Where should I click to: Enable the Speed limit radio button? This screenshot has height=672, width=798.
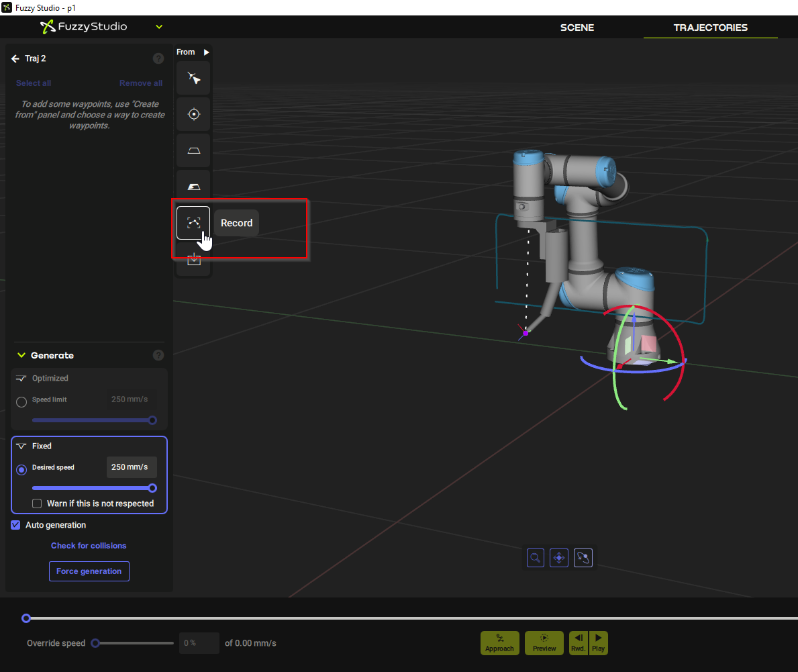click(x=21, y=401)
